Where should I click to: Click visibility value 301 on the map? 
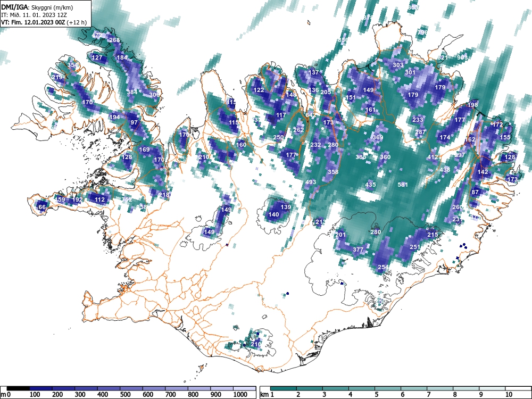coord(410,72)
